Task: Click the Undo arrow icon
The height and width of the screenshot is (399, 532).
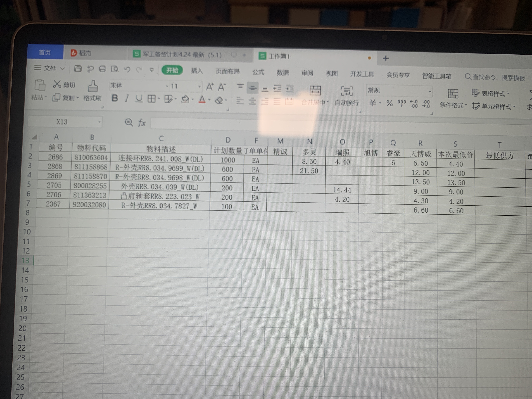Action: pyautogui.click(x=127, y=70)
